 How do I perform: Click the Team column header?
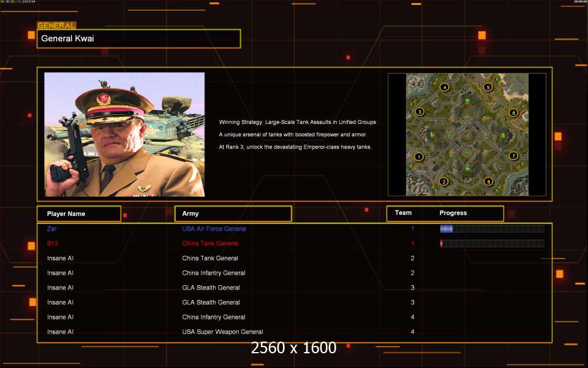[x=403, y=213]
